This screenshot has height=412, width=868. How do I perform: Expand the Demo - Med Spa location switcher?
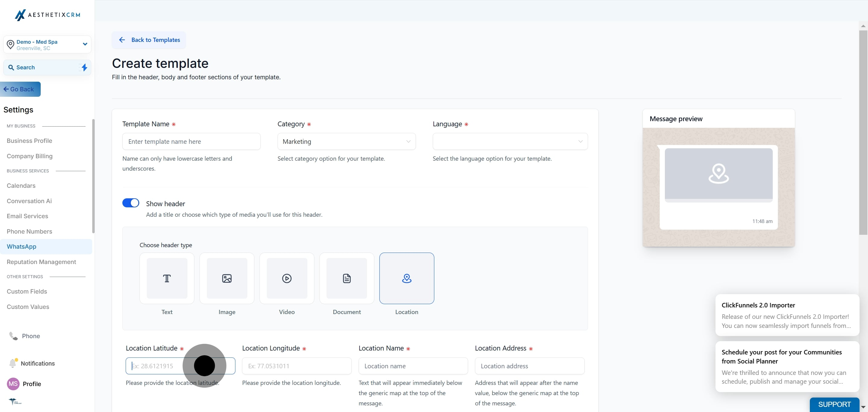click(x=47, y=45)
